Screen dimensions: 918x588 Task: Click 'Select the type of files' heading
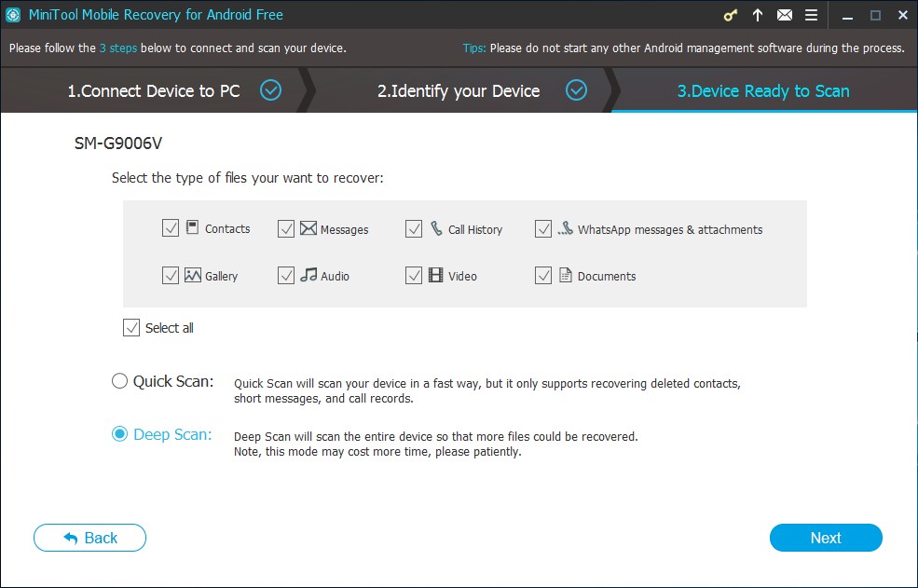click(248, 178)
